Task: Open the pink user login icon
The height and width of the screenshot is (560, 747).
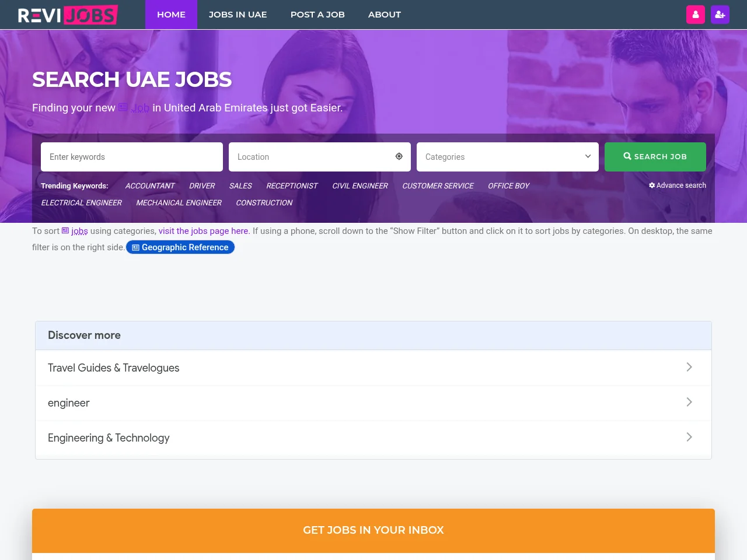Action: click(x=696, y=15)
